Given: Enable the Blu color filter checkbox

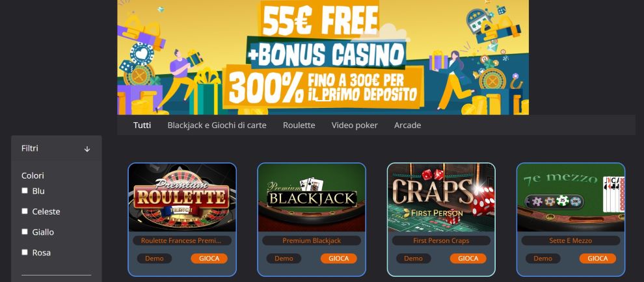Looking at the screenshot, I should point(25,190).
